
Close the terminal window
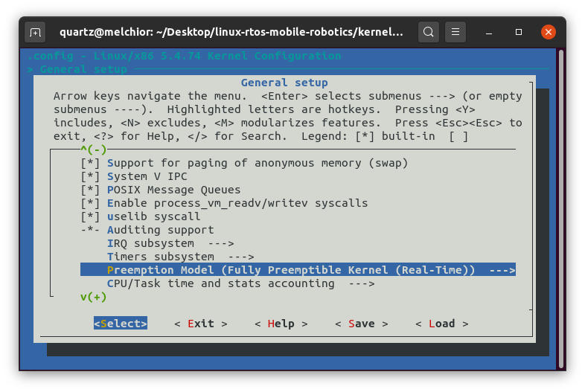pyautogui.click(x=549, y=32)
